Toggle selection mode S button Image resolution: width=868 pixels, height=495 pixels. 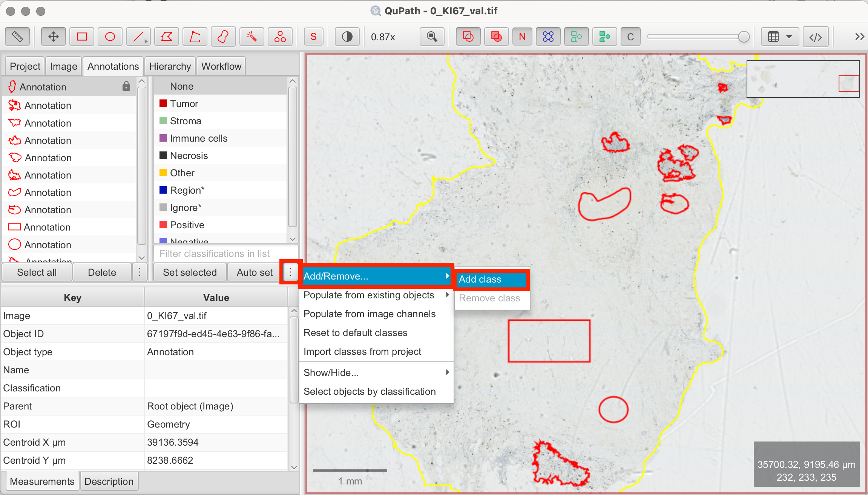pyautogui.click(x=313, y=37)
